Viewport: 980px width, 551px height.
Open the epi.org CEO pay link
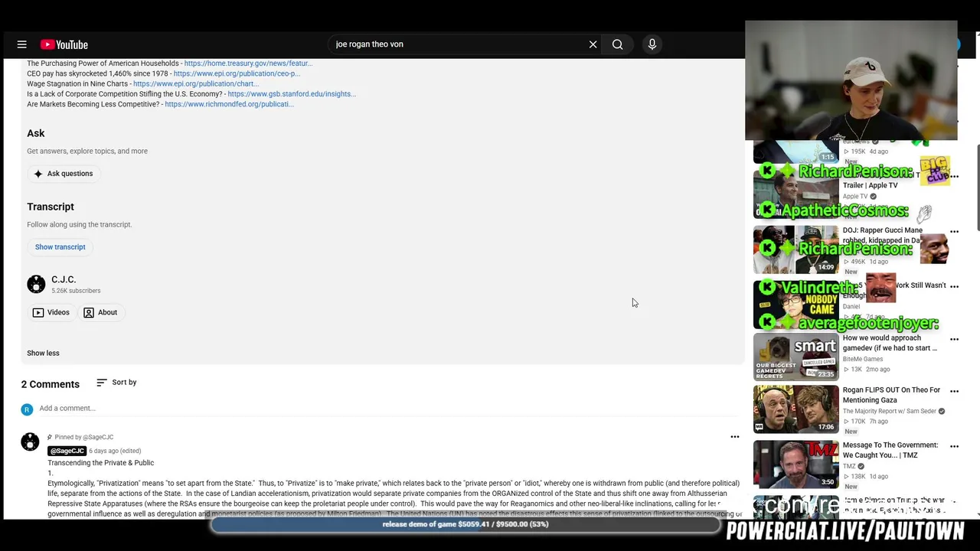[x=237, y=73]
